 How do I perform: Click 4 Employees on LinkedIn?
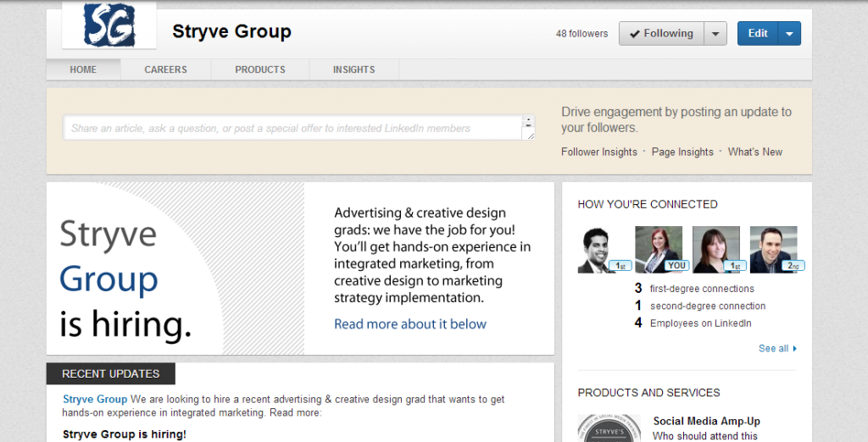click(693, 323)
